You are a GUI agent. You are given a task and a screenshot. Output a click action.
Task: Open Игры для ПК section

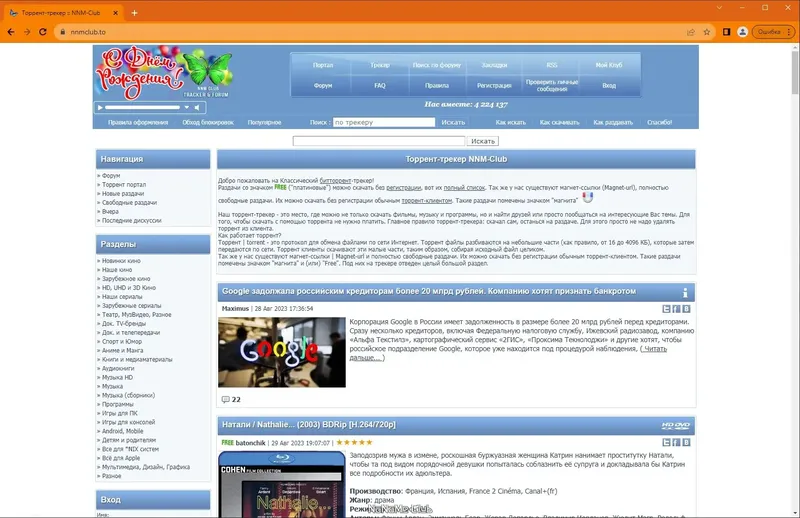pyautogui.click(x=119, y=413)
